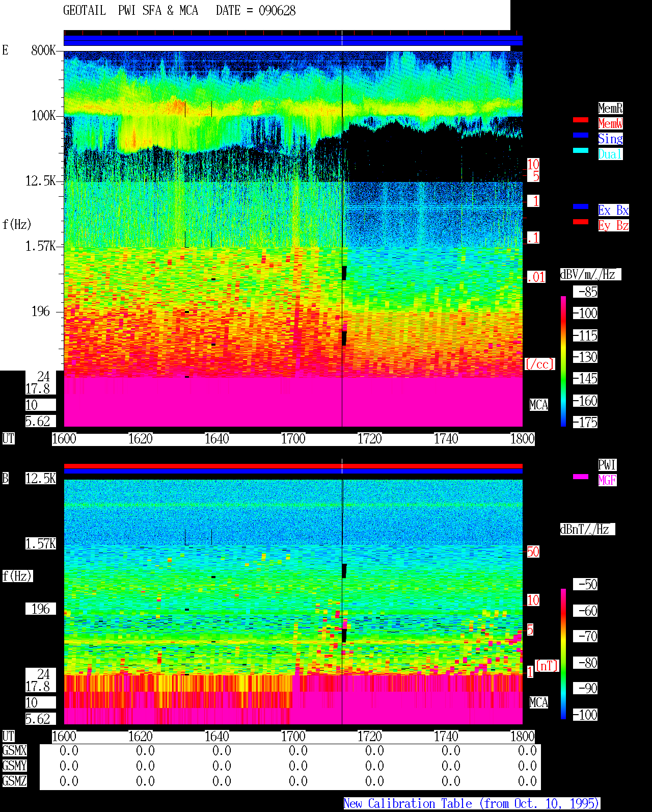Click the magenta MGF legend swatch

coord(581,477)
